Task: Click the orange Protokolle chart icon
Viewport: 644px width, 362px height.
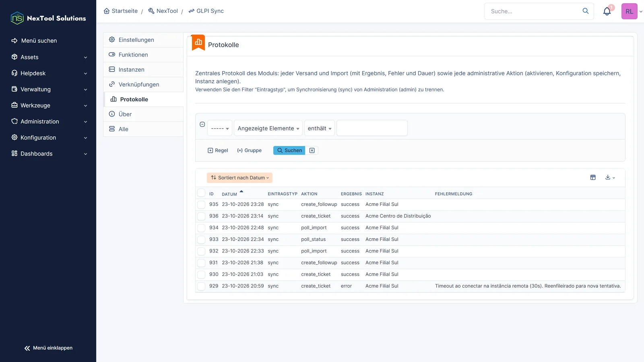Action: click(198, 42)
